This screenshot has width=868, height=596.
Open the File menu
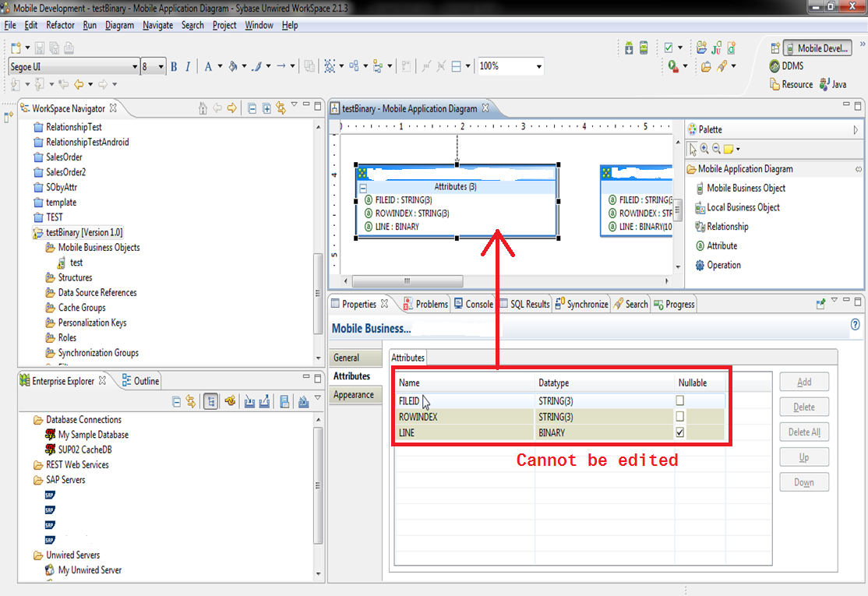(10, 26)
